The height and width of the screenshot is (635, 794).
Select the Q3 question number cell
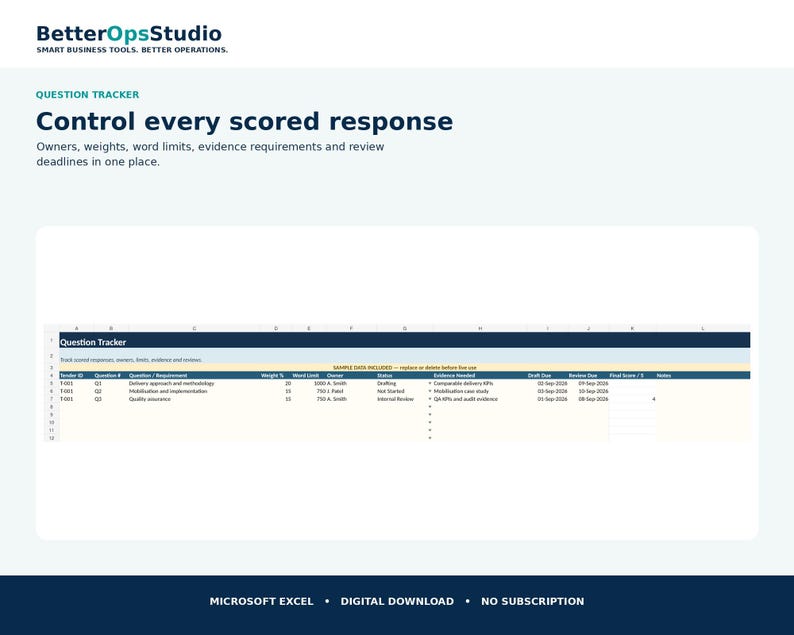pos(111,399)
